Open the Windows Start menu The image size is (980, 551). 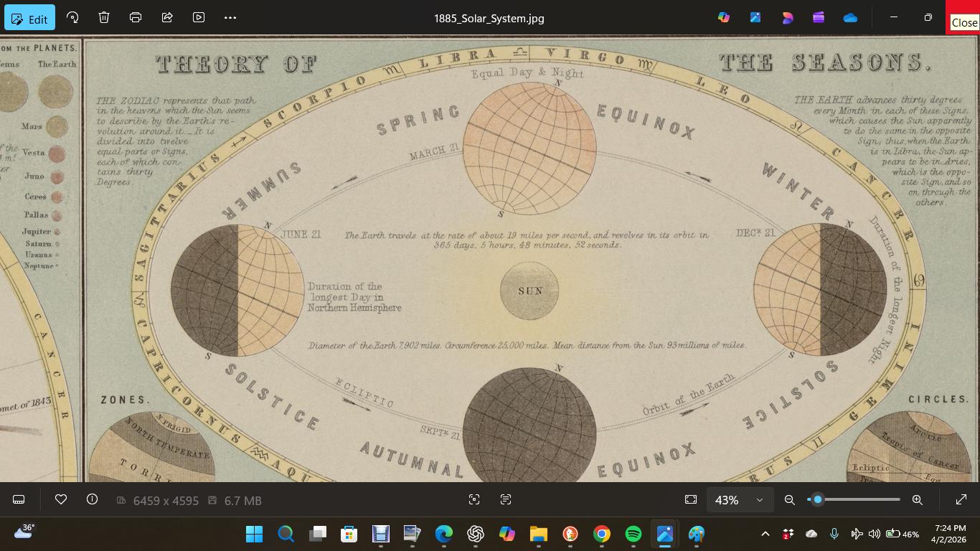click(x=255, y=534)
